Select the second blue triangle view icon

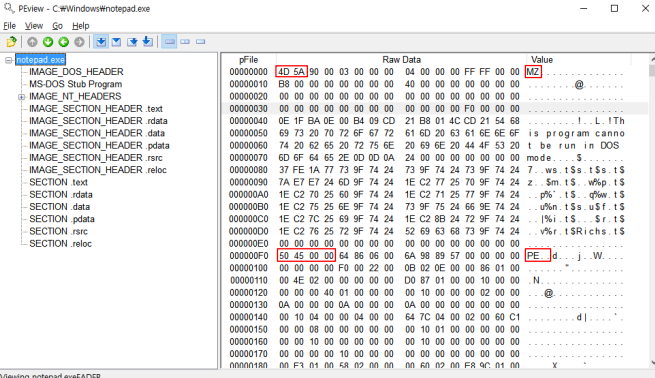(x=117, y=42)
